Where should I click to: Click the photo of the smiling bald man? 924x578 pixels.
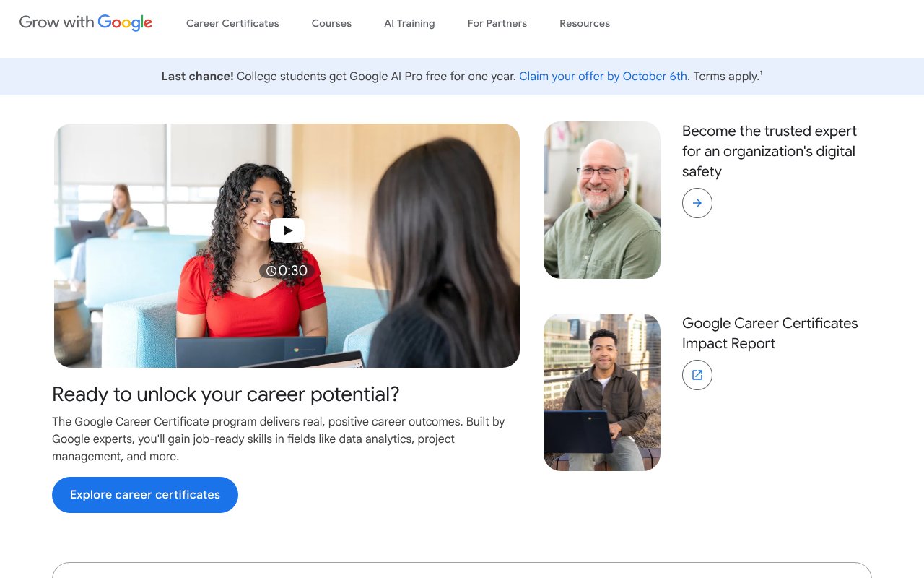(601, 200)
